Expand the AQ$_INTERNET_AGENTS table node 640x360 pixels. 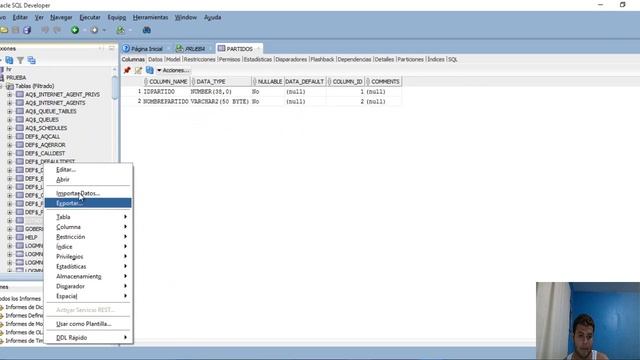point(9,103)
